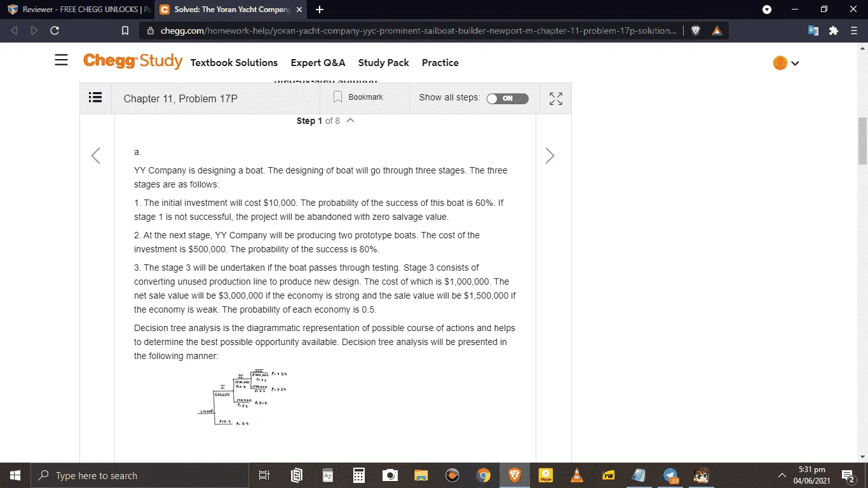
Task: Open the calculator app on taskbar
Action: pyautogui.click(x=359, y=475)
